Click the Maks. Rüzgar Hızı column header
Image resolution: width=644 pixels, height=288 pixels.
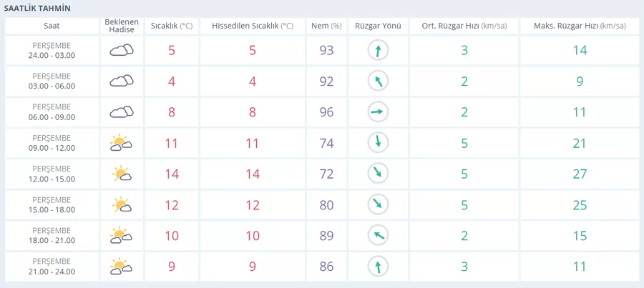(579, 26)
